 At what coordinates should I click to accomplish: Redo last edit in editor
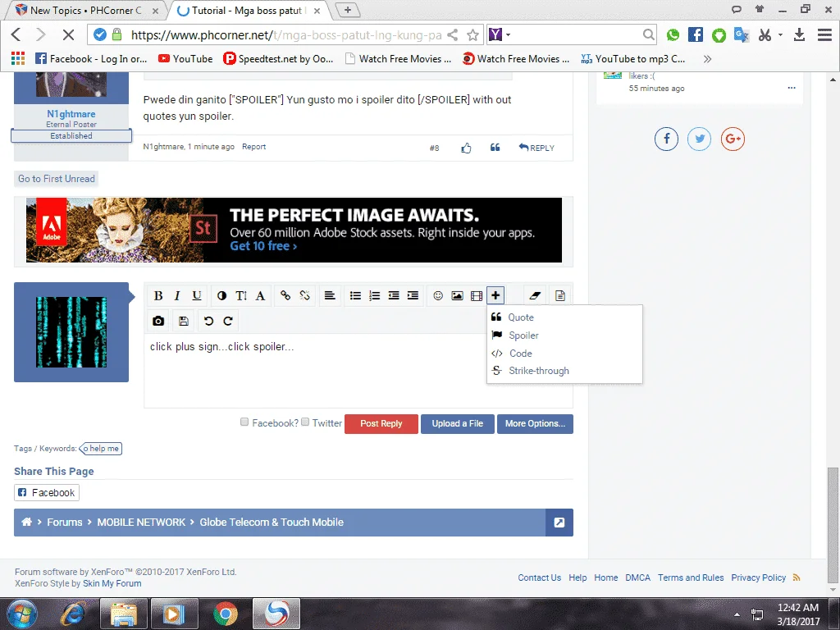[x=228, y=321]
